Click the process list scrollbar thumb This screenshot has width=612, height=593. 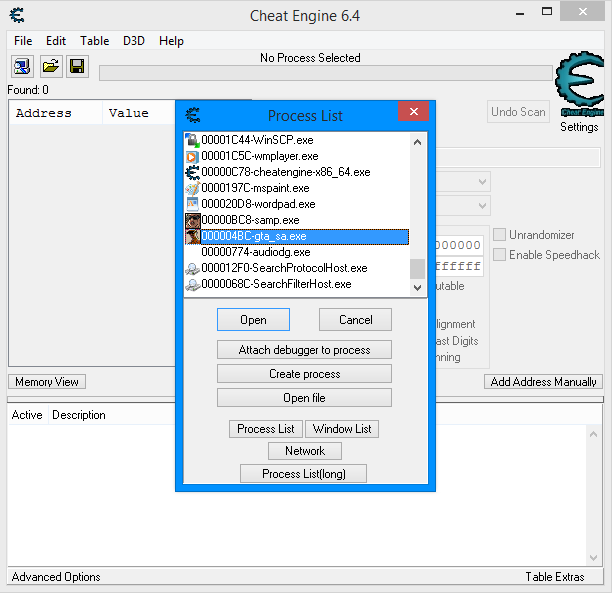click(x=417, y=269)
